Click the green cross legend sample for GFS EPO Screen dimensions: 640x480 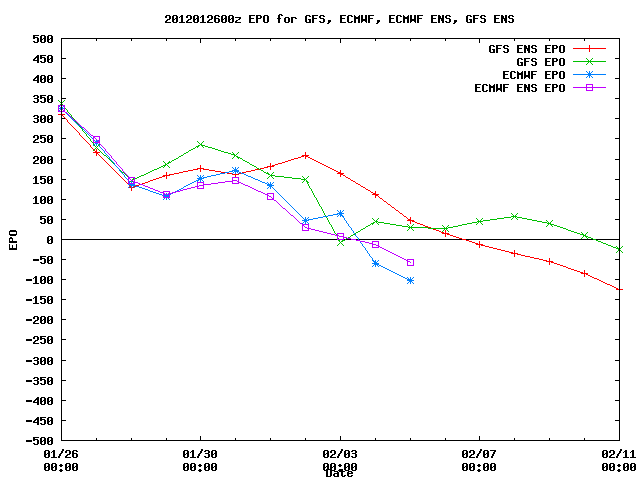[589, 62]
